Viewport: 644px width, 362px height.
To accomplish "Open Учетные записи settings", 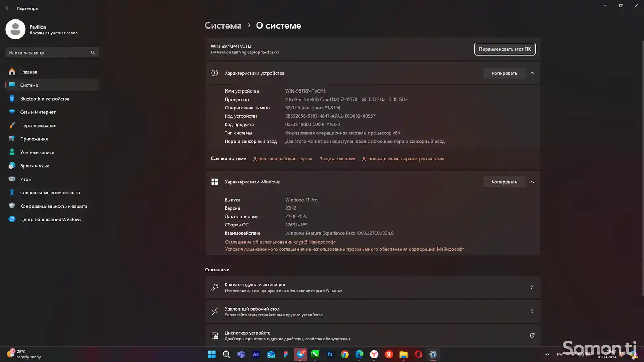I will click(52, 152).
